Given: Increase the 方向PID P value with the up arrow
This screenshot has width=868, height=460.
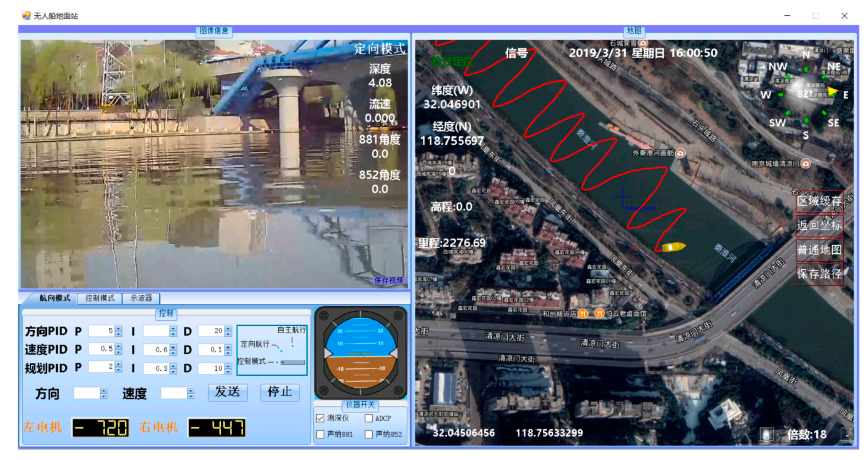Looking at the screenshot, I should pyautogui.click(x=118, y=328).
